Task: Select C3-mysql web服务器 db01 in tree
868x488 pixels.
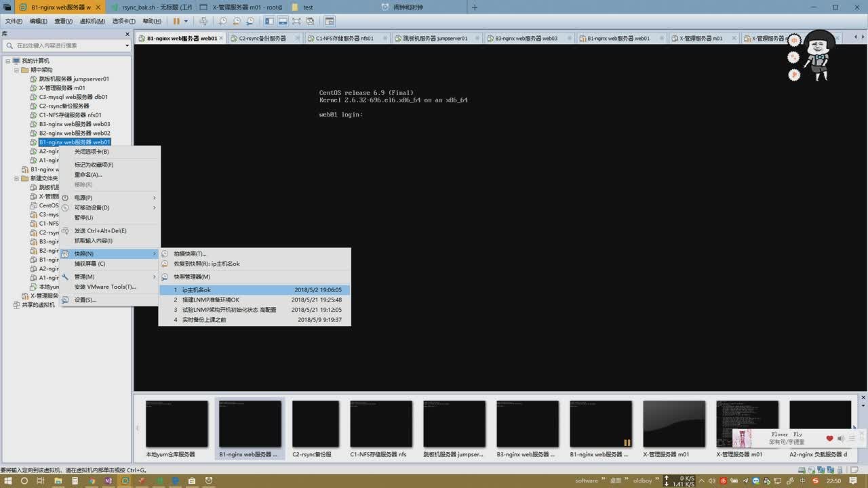Action: [73, 97]
